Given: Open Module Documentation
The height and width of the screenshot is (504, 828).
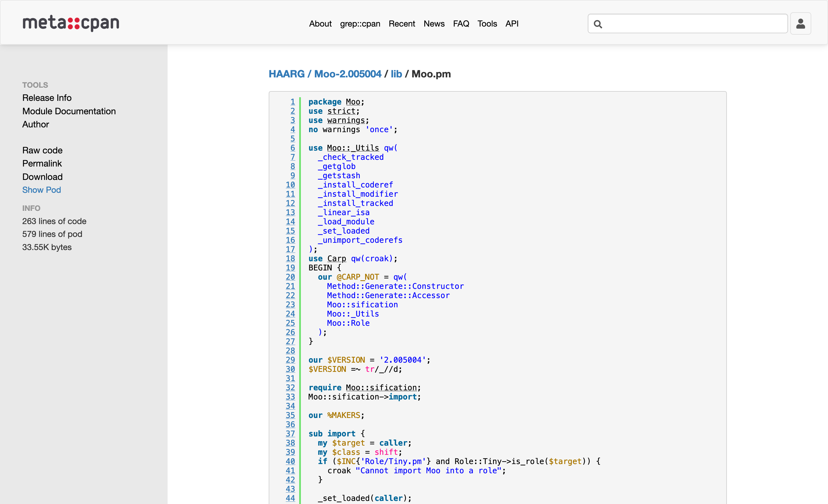Looking at the screenshot, I should 69,111.
